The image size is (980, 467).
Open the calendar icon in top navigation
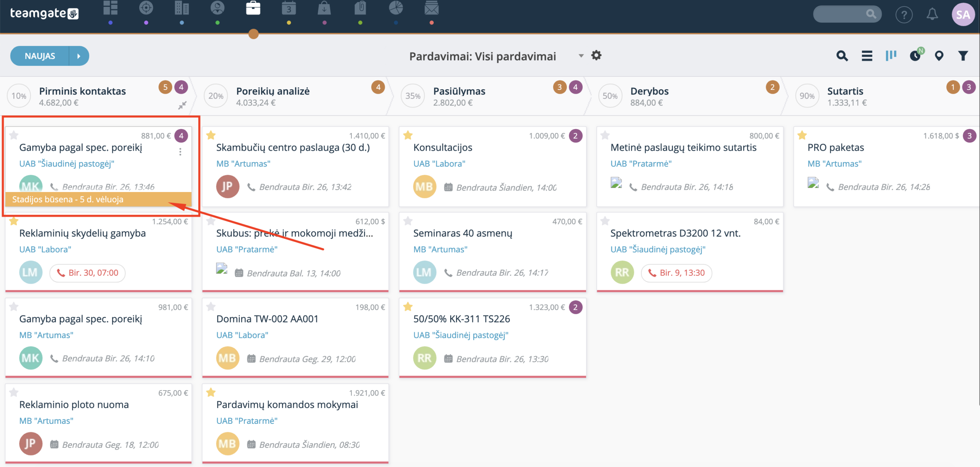pos(289,8)
